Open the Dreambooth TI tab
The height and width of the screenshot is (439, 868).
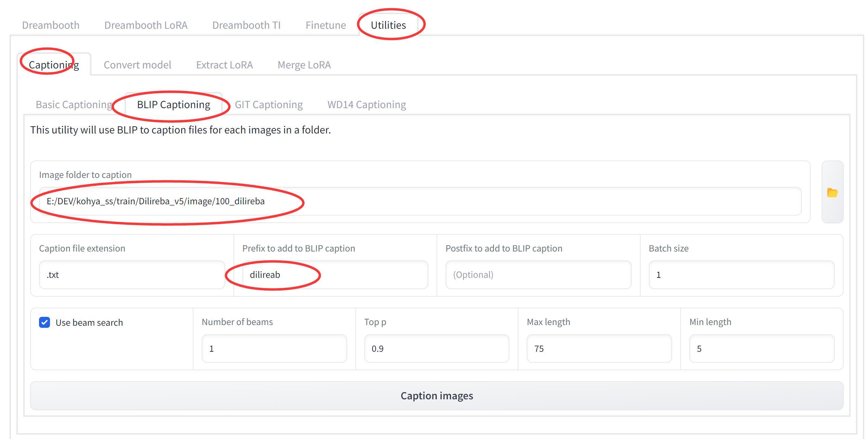point(246,25)
